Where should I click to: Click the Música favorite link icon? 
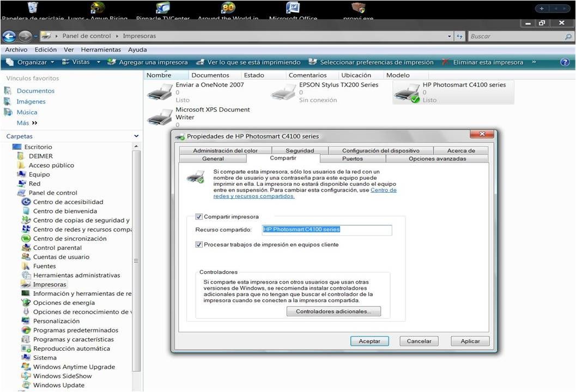pos(8,112)
